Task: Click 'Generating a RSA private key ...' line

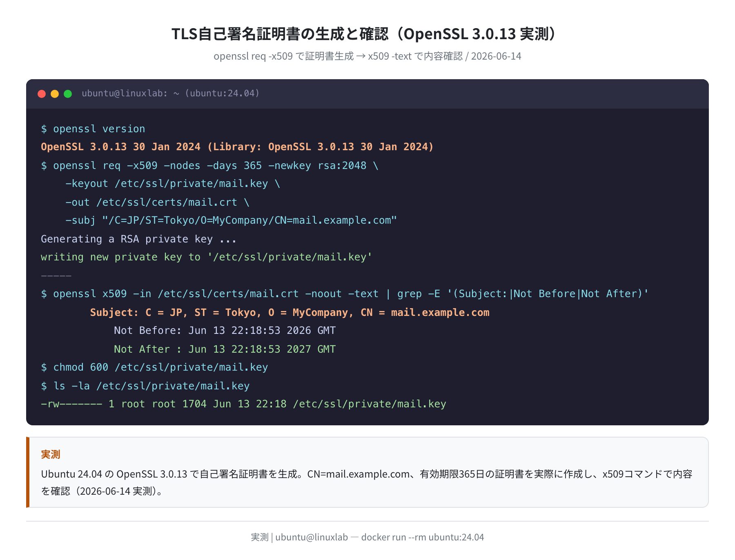Action: [139, 239]
